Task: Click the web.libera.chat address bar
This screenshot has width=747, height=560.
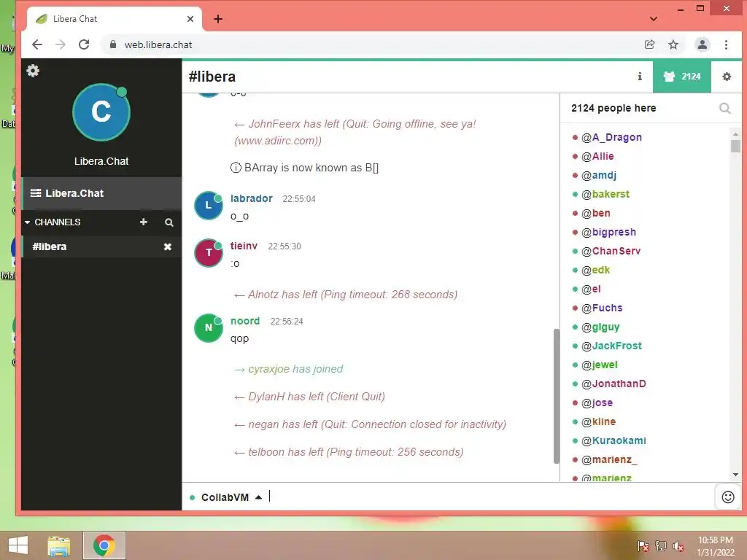Action: (x=371, y=44)
